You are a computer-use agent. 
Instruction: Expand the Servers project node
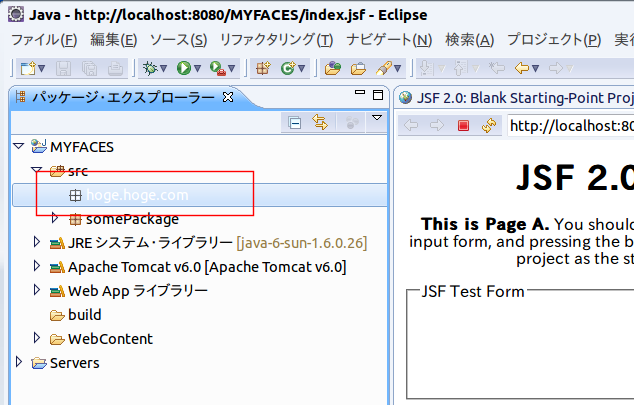[x=19, y=361]
